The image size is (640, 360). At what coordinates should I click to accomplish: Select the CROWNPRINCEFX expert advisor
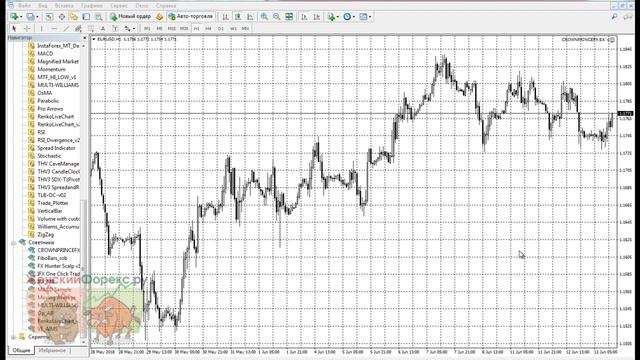tap(58, 250)
